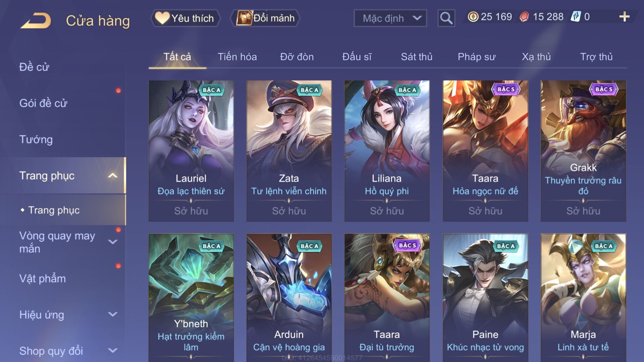Expand Vòng quay may mắn menu
644x362 pixels.
[x=113, y=242]
